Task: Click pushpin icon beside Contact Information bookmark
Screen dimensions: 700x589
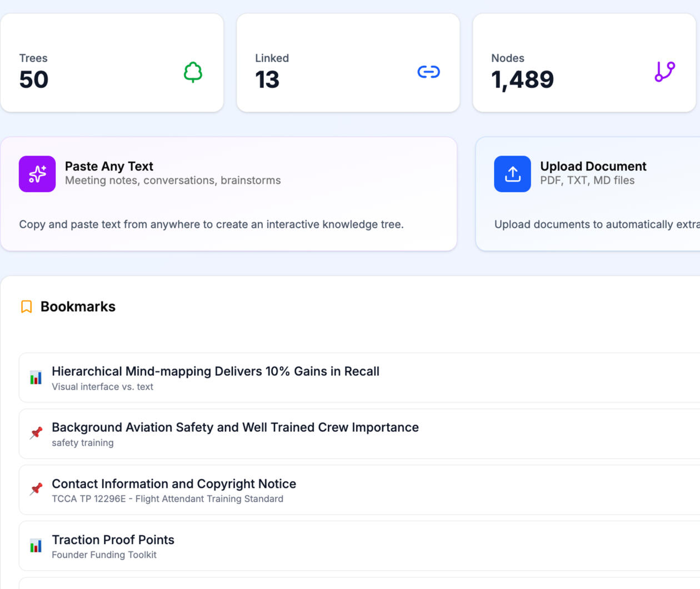Action: (36, 489)
